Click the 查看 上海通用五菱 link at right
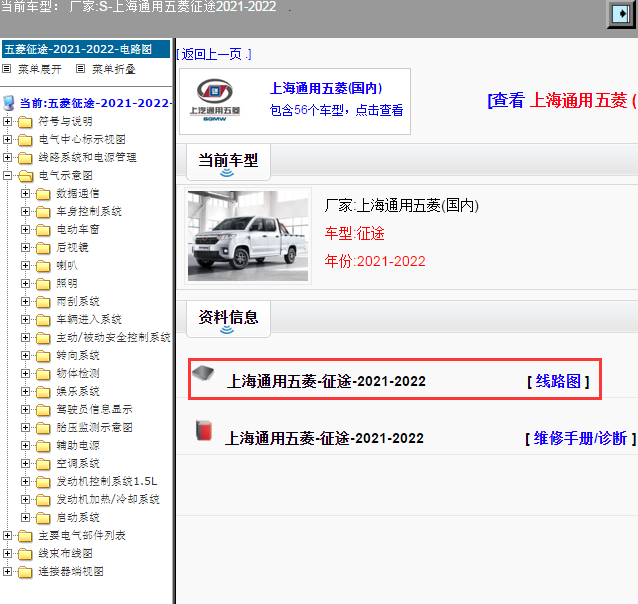This screenshot has height=604, width=638. click(x=562, y=100)
